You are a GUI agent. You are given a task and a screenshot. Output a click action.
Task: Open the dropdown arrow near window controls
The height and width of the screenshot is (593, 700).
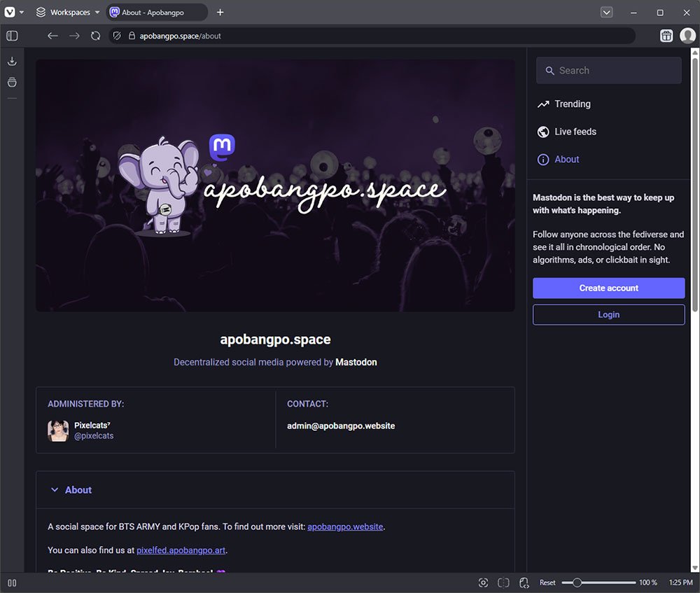606,12
